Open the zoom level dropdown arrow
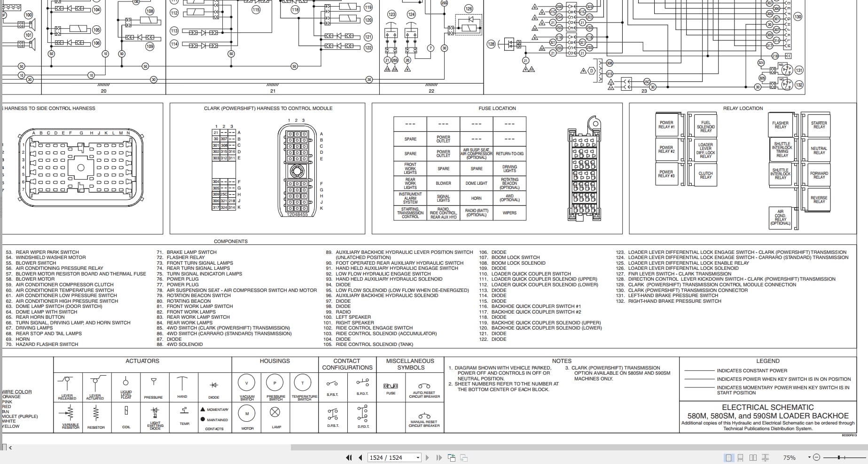 pos(810,457)
